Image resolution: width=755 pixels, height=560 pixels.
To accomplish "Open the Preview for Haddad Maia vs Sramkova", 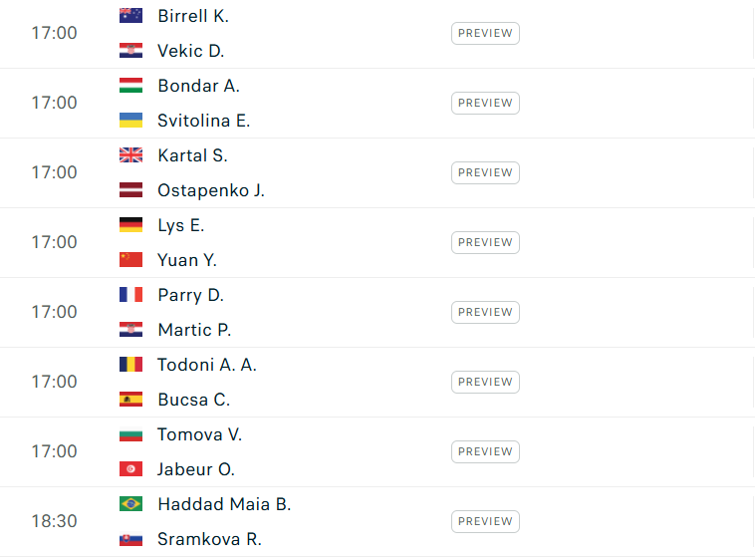I will 485,521.
